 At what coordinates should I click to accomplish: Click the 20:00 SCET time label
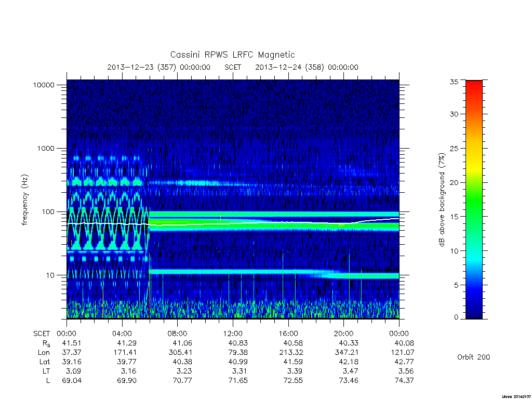[x=344, y=334]
